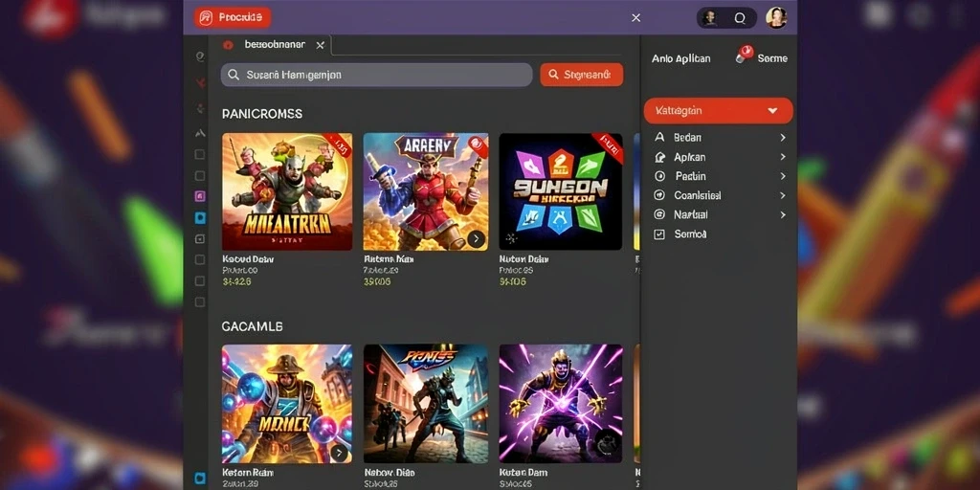980x490 pixels.
Task: Expand the Apkan category chevron
Action: pos(783,157)
